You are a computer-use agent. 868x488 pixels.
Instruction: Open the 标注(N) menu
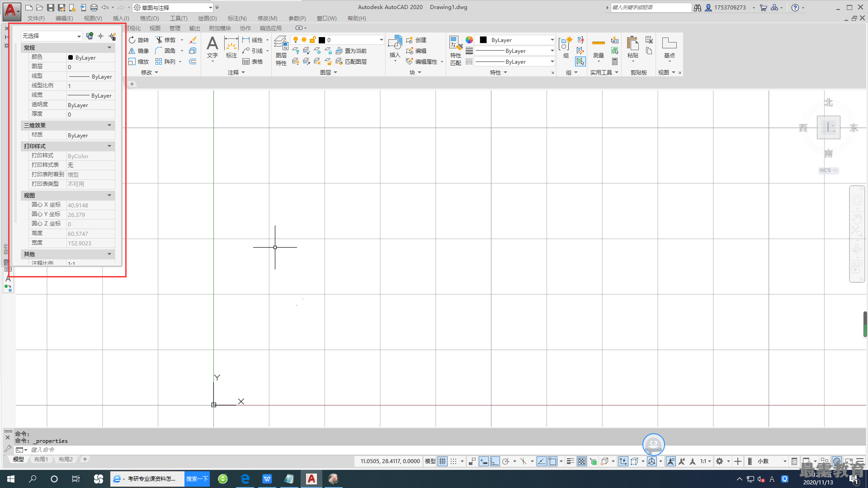pyautogui.click(x=237, y=19)
